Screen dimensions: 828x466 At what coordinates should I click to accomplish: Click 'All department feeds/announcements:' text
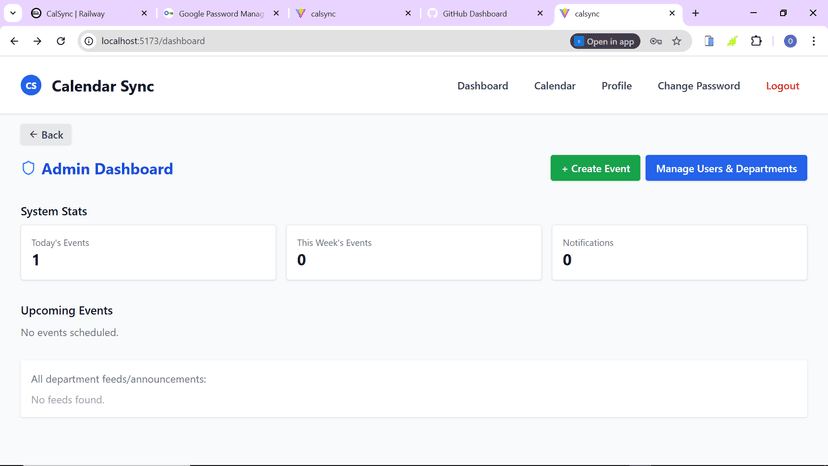pos(119,379)
